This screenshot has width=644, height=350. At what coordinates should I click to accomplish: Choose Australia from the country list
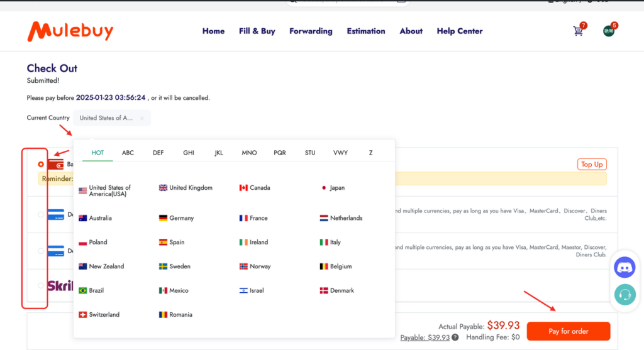click(95, 218)
